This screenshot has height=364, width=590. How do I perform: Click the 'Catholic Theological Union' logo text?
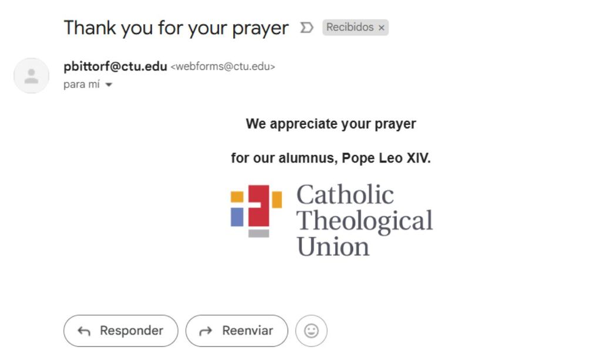coord(364,220)
